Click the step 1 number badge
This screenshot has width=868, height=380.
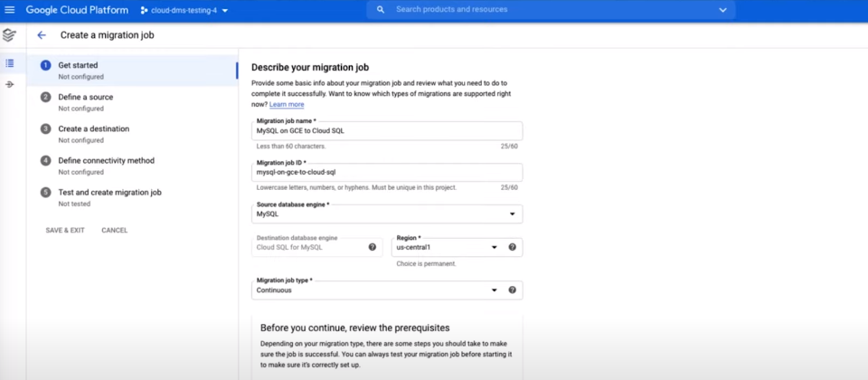pos(46,65)
